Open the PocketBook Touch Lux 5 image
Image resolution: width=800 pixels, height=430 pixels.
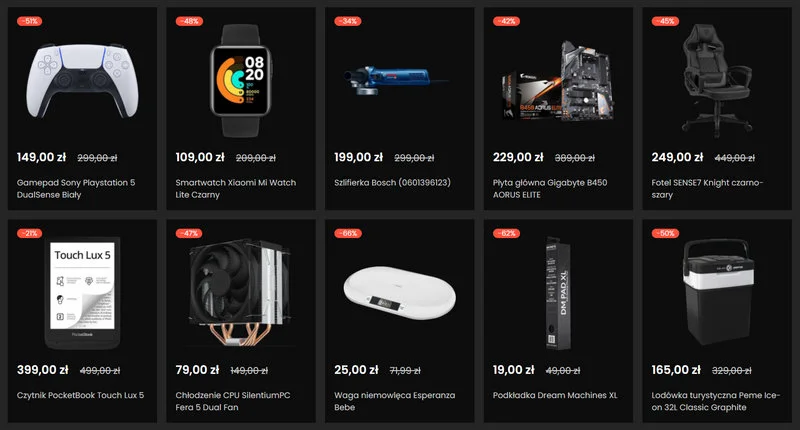click(83, 293)
